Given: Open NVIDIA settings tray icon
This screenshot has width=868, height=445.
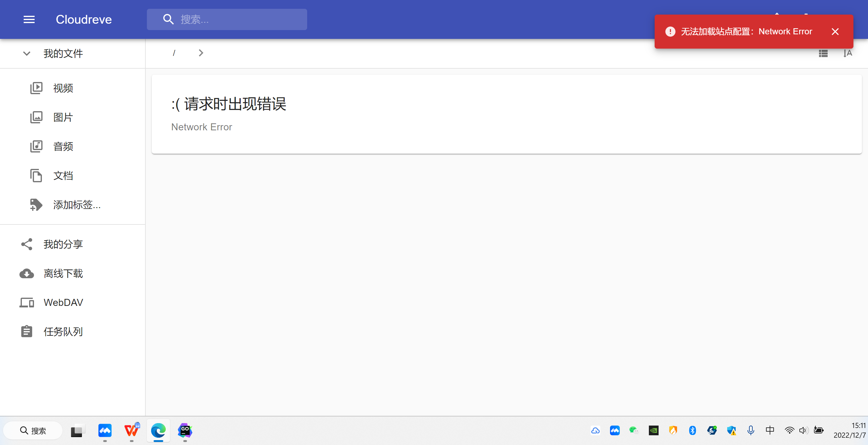Looking at the screenshot, I should point(654,430).
